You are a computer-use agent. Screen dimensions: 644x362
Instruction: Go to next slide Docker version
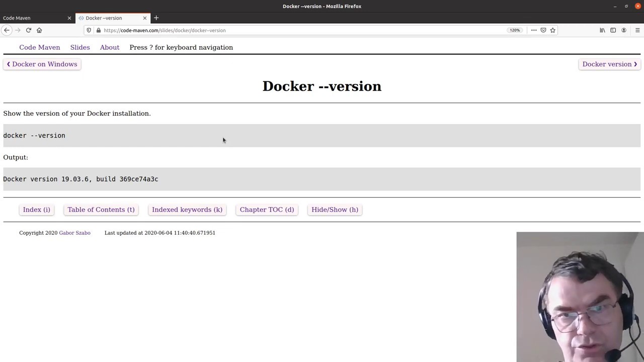pyautogui.click(x=610, y=64)
